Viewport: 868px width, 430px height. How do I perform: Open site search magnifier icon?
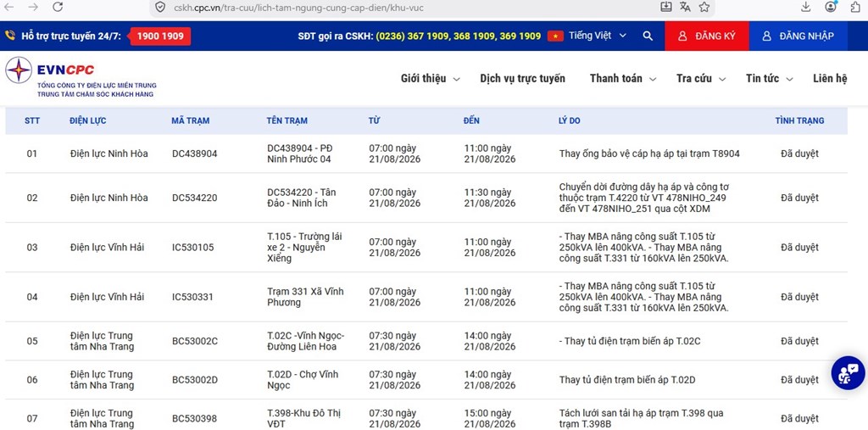(648, 36)
